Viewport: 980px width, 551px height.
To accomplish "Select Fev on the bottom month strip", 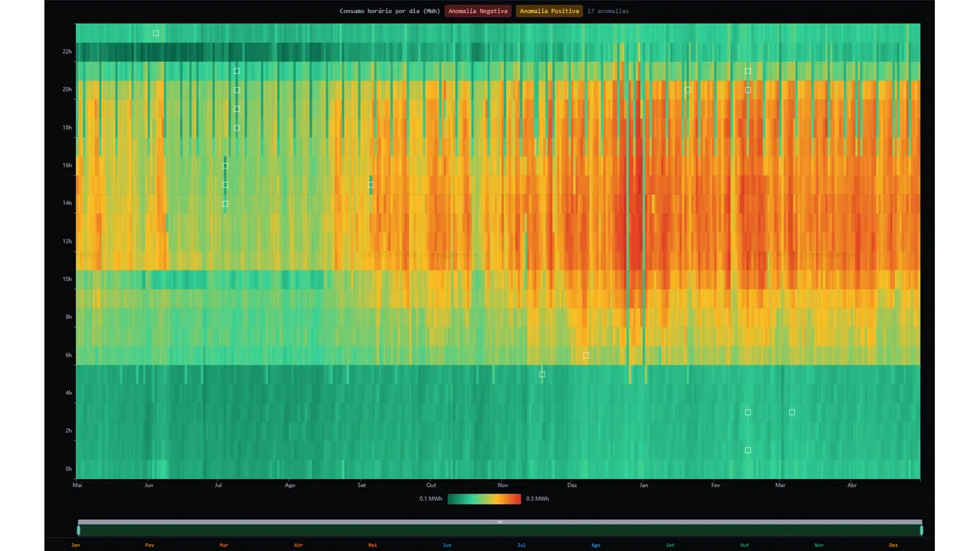I will pos(149,545).
